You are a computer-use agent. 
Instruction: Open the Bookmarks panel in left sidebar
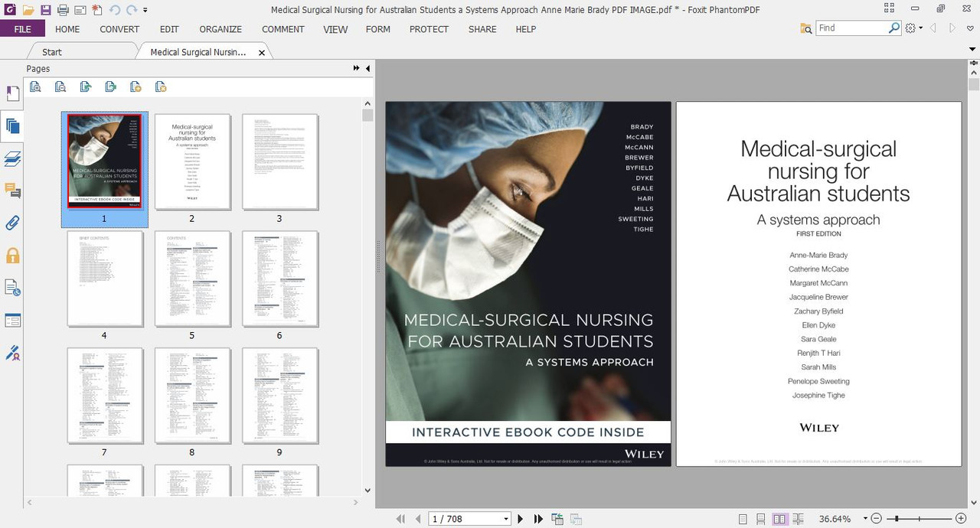[x=12, y=93]
